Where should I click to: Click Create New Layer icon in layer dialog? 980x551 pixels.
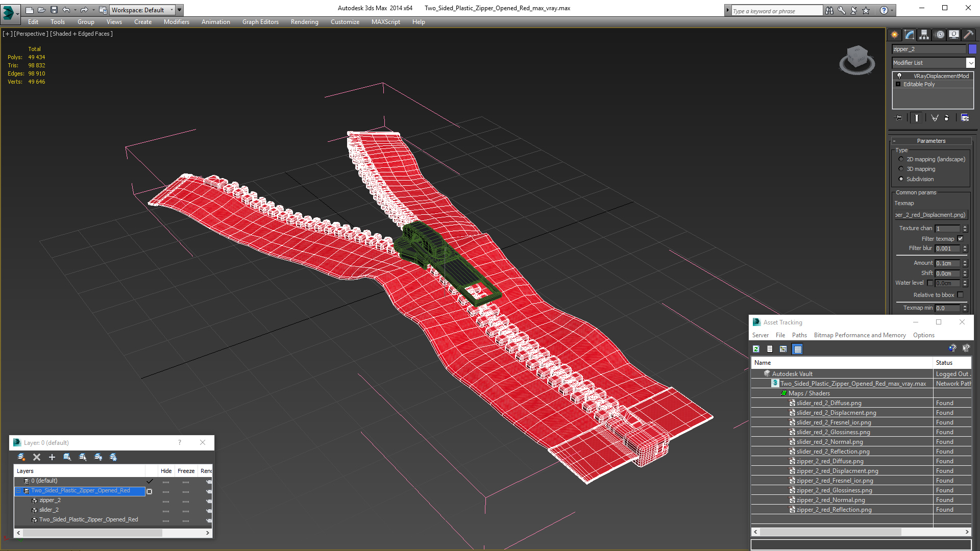pos(21,457)
